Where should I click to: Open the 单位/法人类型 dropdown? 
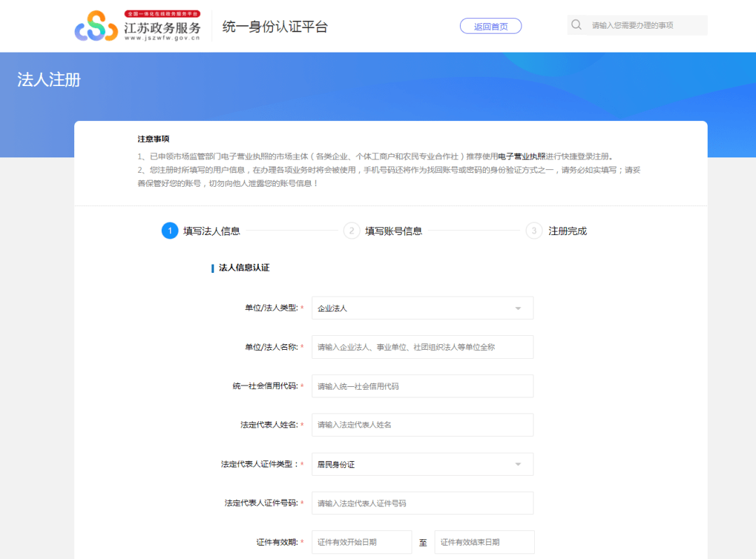point(422,308)
